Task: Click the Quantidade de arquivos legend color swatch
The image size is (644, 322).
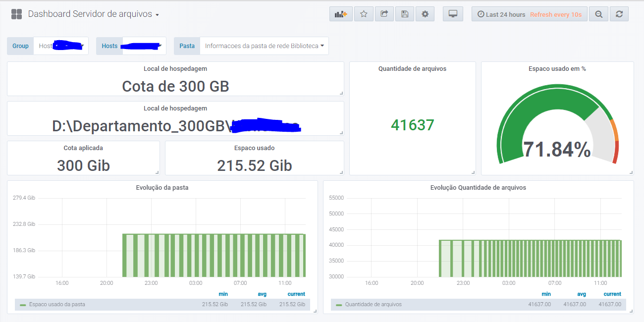Action: (x=339, y=305)
